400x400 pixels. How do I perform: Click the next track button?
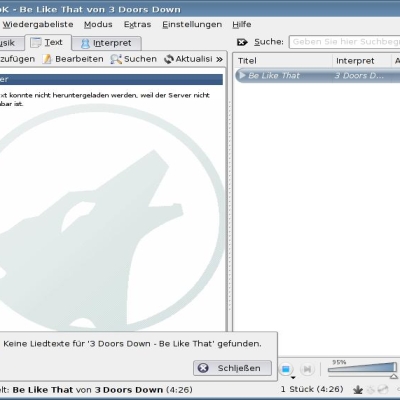pyautogui.click(x=307, y=369)
